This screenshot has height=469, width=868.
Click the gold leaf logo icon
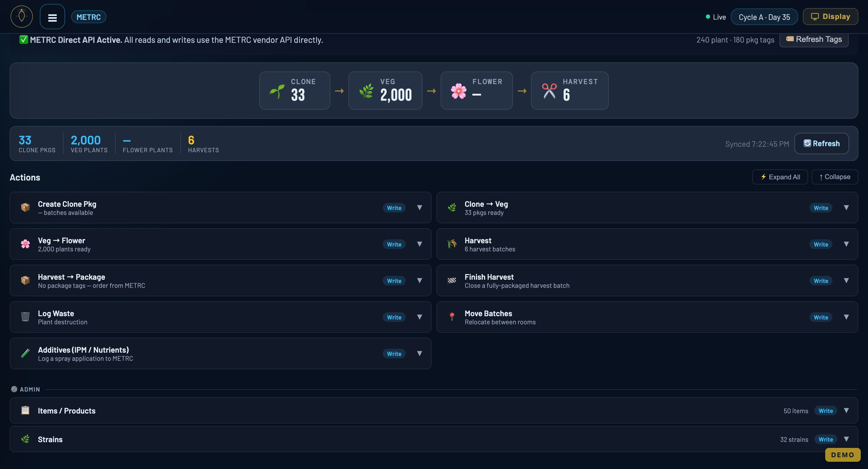pyautogui.click(x=22, y=17)
